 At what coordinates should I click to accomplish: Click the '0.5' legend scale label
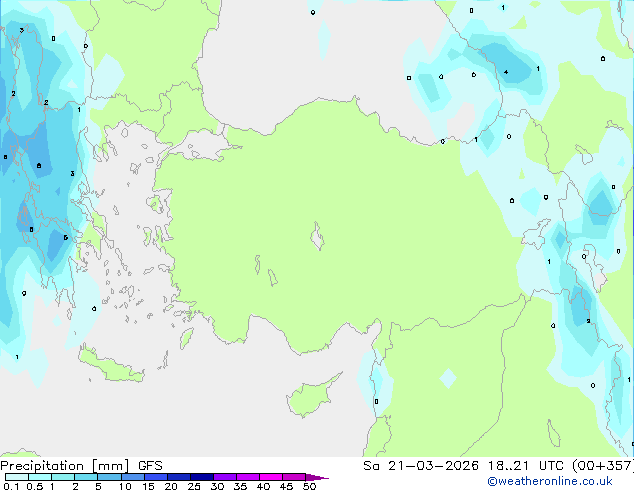pos(35,486)
